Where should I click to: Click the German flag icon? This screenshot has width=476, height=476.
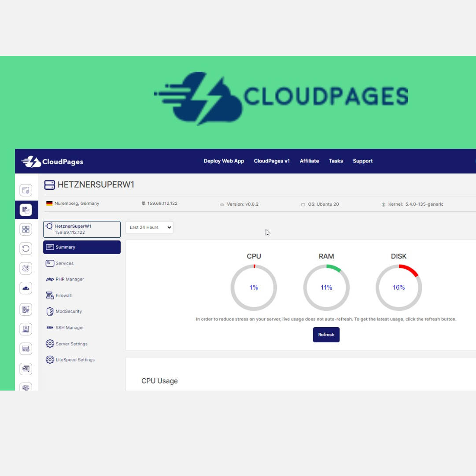coord(49,203)
